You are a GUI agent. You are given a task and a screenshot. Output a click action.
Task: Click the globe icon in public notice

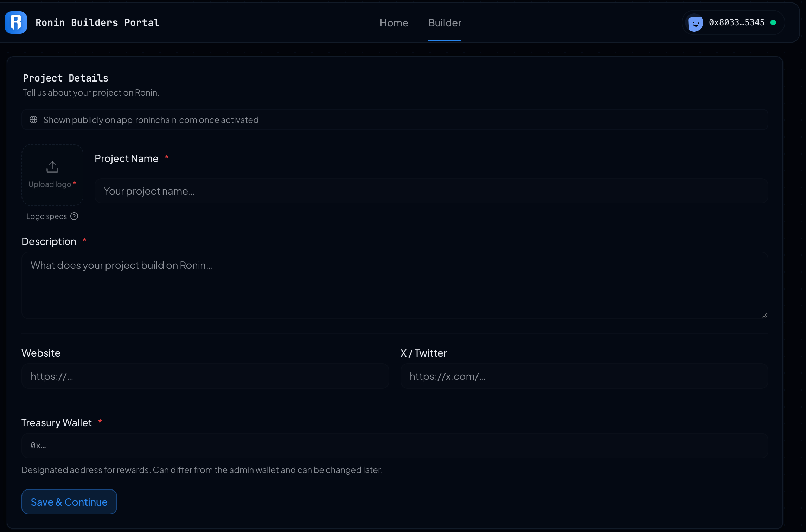(33, 120)
